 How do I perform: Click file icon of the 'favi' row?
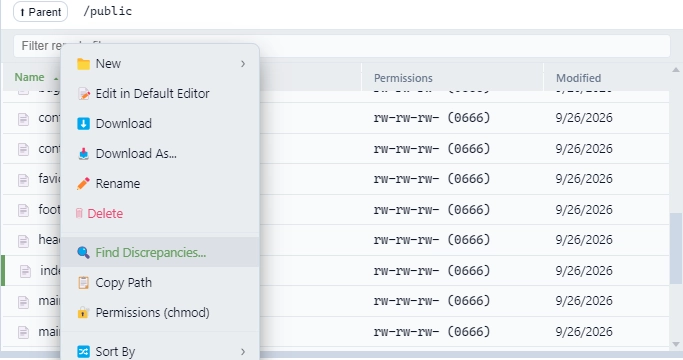pos(23,180)
